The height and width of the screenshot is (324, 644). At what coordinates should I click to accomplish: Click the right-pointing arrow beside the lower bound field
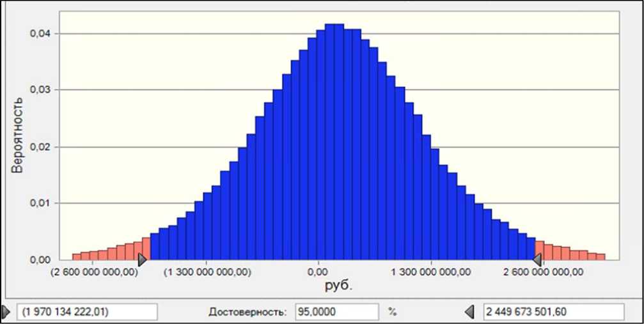pyautogui.click(x=6, y=311)
